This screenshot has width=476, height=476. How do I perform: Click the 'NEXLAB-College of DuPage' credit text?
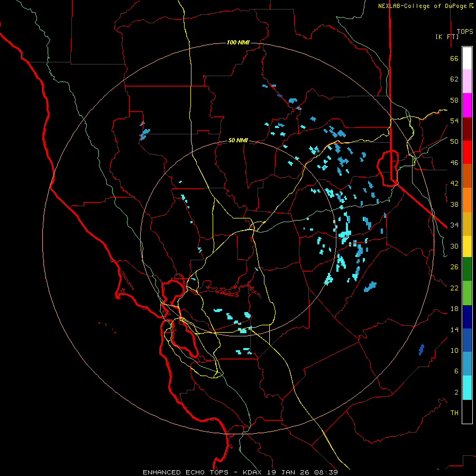click(x=422, y=6)
